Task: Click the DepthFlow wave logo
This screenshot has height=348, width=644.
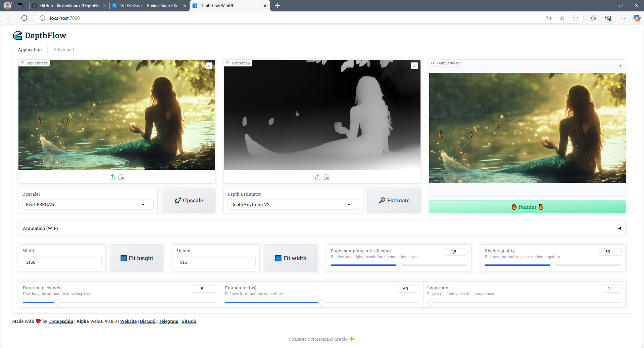Action: pos(17,35)
